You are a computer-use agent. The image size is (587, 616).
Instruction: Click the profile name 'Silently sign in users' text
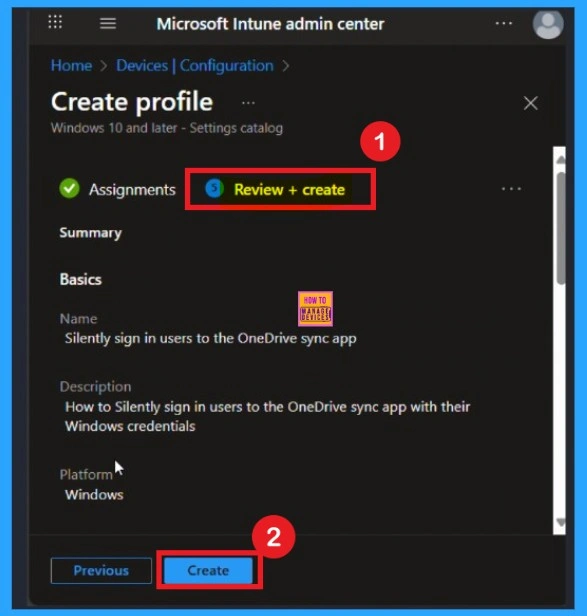point(211,339)
